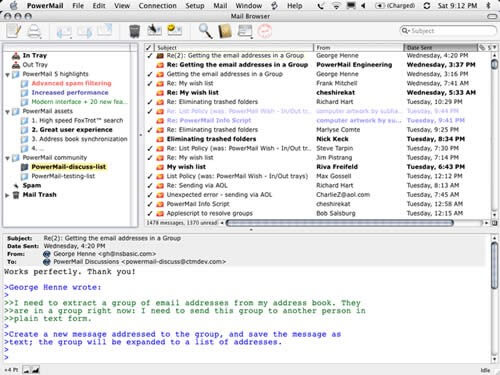The width and height of the screenshot is (500, 375).
Task: Click the window layout toolbar icon
Action: (245, 31)
